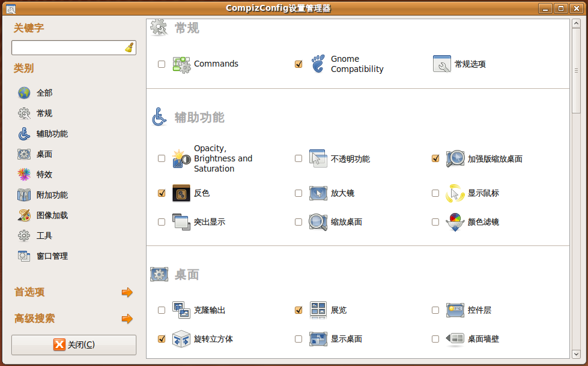The image size is (588, 366).
Task: Check the 桌面墙壁 checkbox
Action: [x=435, y=339]
